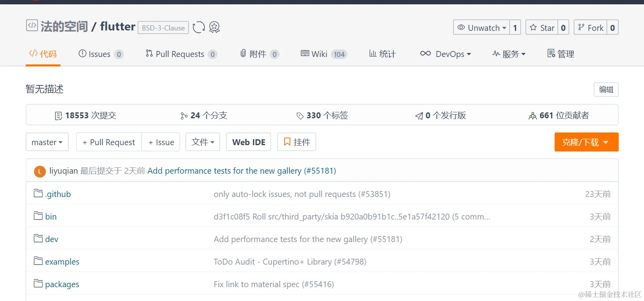Click the 23天前 timestamp of .github
Viewport: 644px width, 301px height.
pyautogui.click(x=598, y=194)
